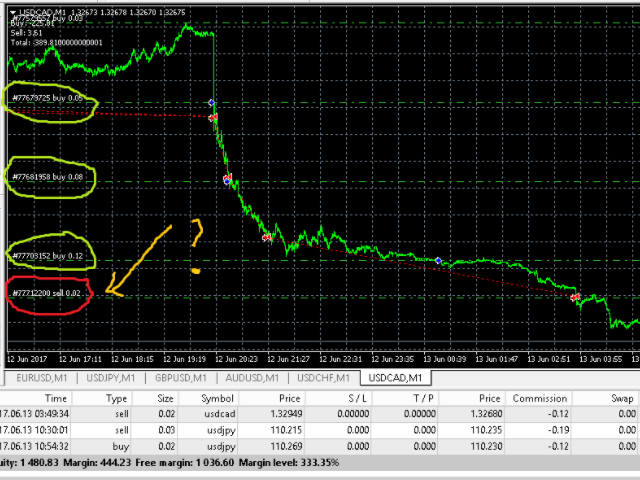Screen dimensions: 640x480
Task: Click the chart dropdown triangle beside USDCAD,M1
Action: [x=13, y=12]
